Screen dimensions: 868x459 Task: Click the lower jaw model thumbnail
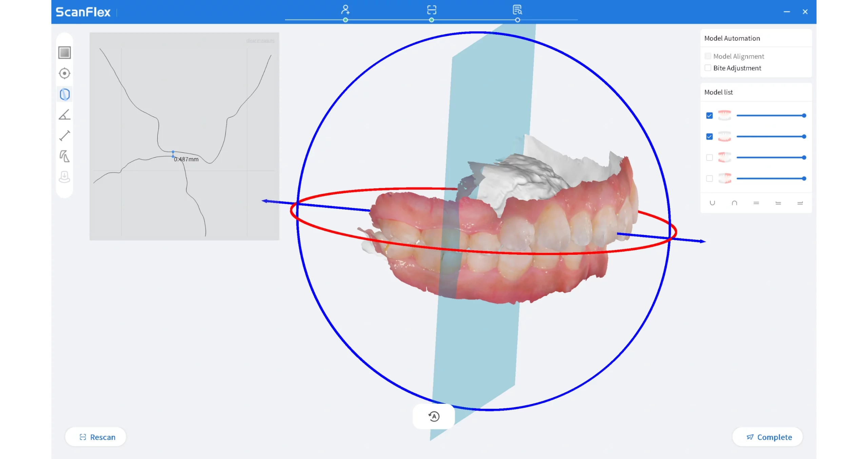pos(725,137)
